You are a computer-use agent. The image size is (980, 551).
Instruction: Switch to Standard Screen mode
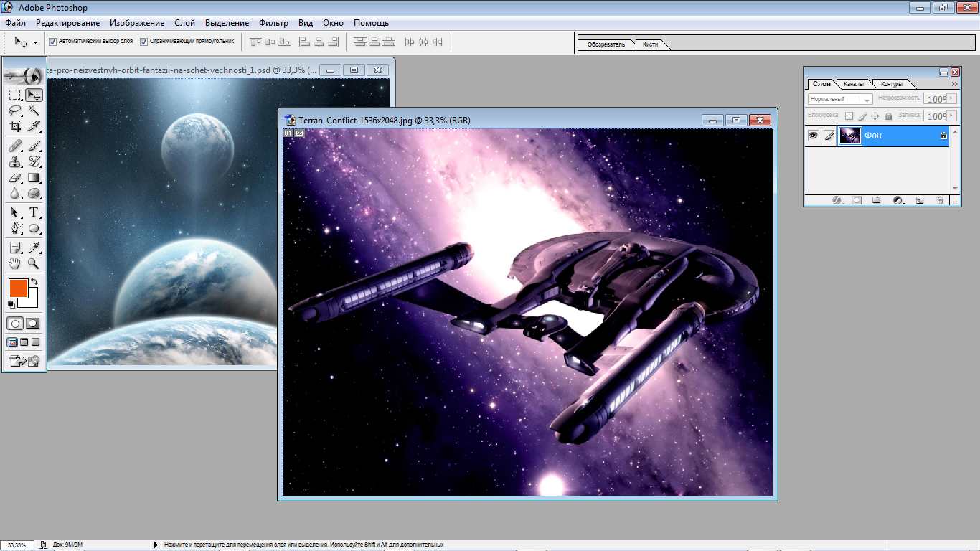pos(12,342)
